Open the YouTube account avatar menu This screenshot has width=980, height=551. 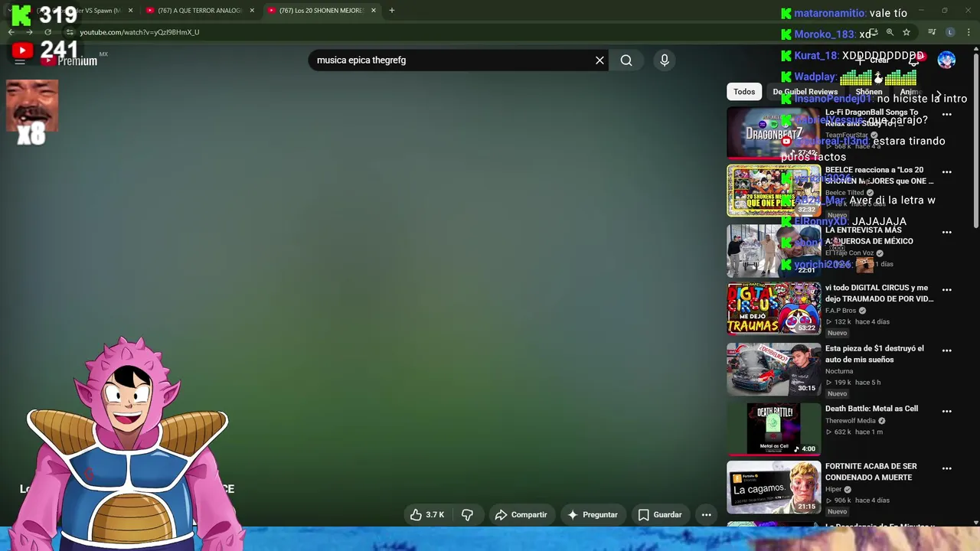[946, 60]
